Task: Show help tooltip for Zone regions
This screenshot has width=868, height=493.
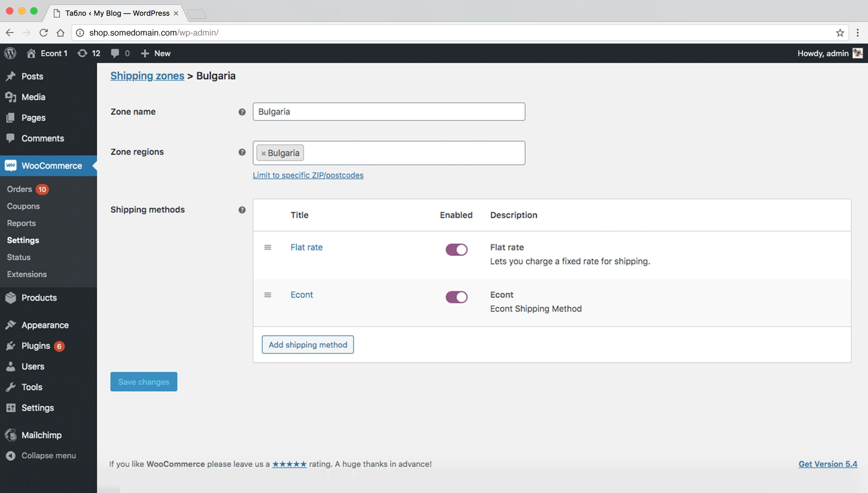Action: point(242,152)
